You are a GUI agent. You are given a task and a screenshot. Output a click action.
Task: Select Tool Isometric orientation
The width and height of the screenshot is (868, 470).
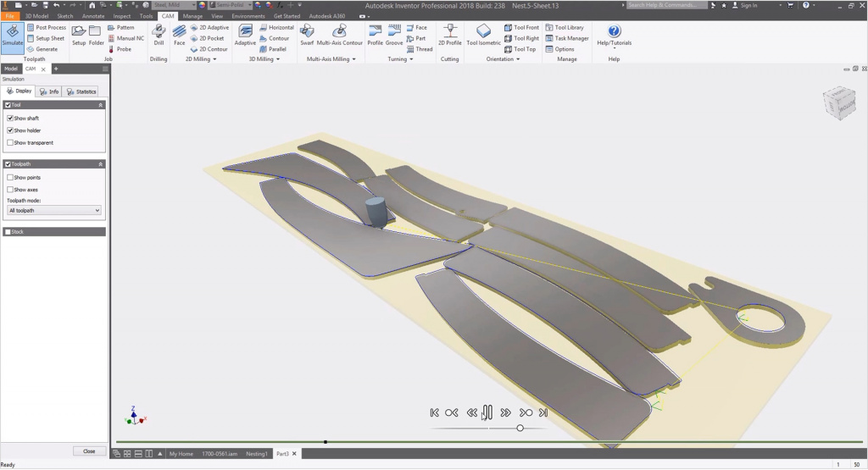pos(483,35)
